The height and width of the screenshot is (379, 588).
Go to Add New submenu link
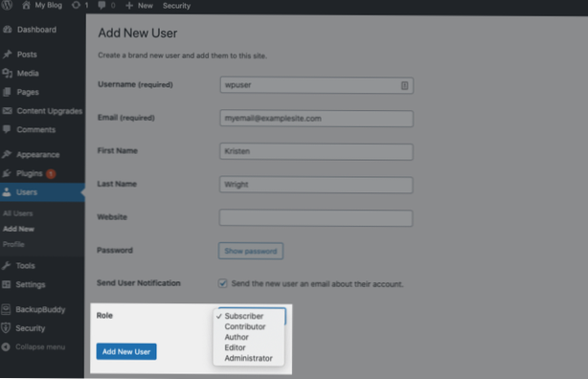(x=18, y=229)
